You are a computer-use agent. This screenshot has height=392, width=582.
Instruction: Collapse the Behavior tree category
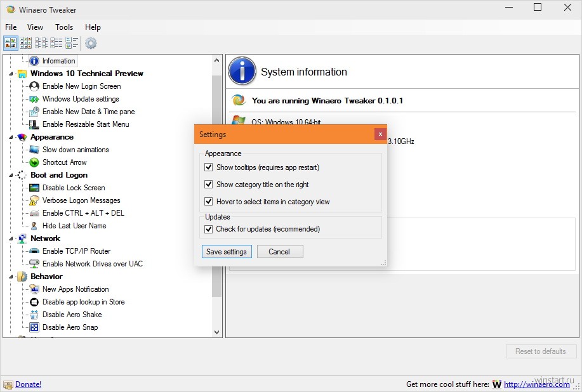click(x=11, y=277)
